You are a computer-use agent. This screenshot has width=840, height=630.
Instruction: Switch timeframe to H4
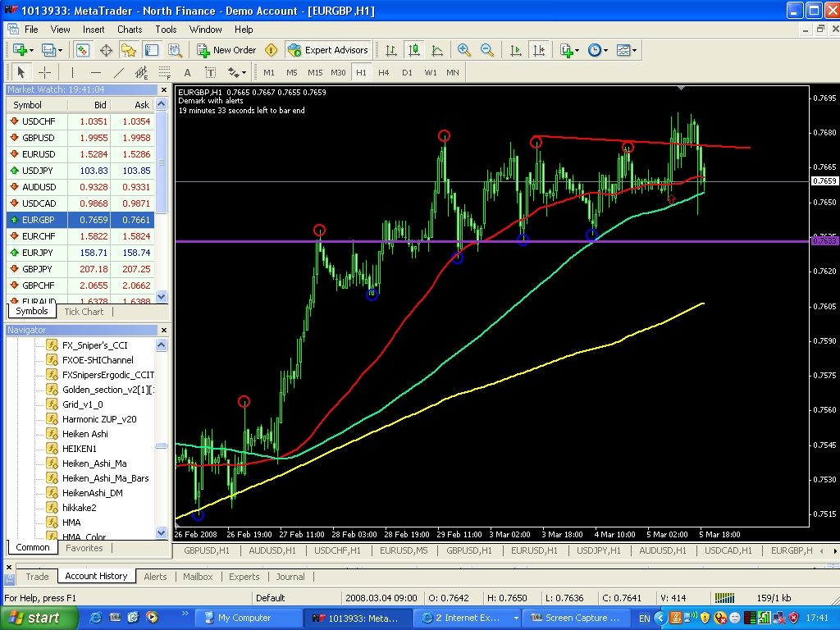[x=384, y=72]
